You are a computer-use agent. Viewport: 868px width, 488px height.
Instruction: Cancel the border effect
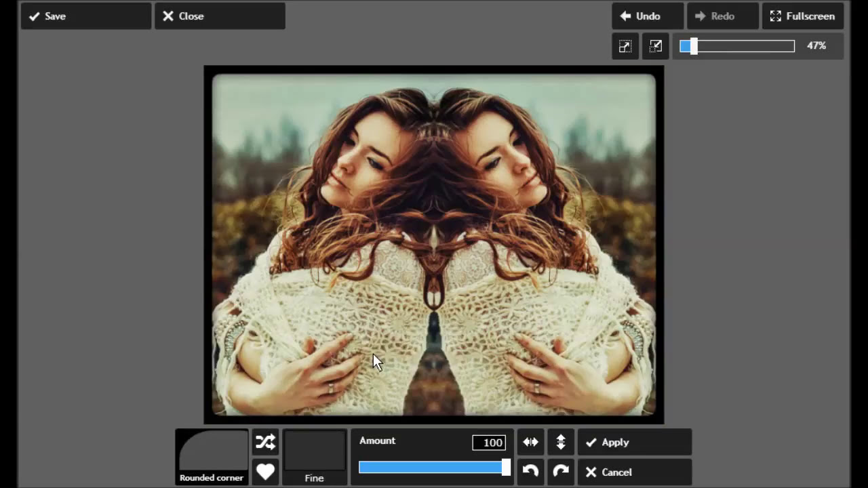(x=635, y=472)
